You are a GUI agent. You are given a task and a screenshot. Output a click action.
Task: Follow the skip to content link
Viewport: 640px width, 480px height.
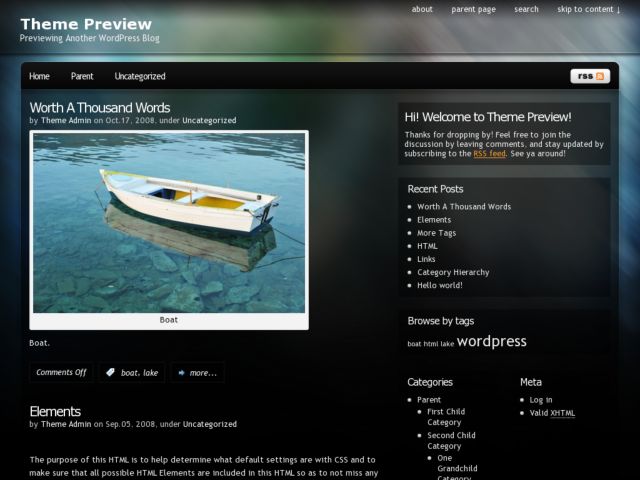[589, 9]
